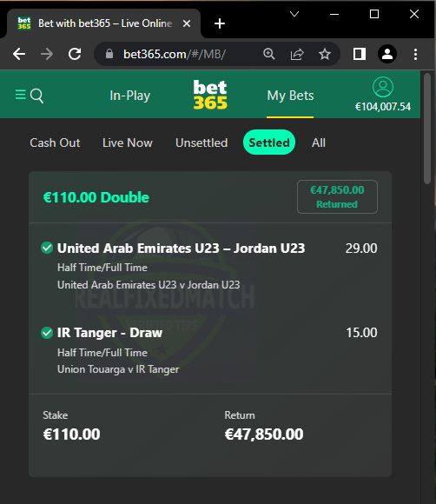Image resolution: width=436 pixels, height=504 pixels.
Task: Toggle the browser side panel icon
Action: pos(360,54)
